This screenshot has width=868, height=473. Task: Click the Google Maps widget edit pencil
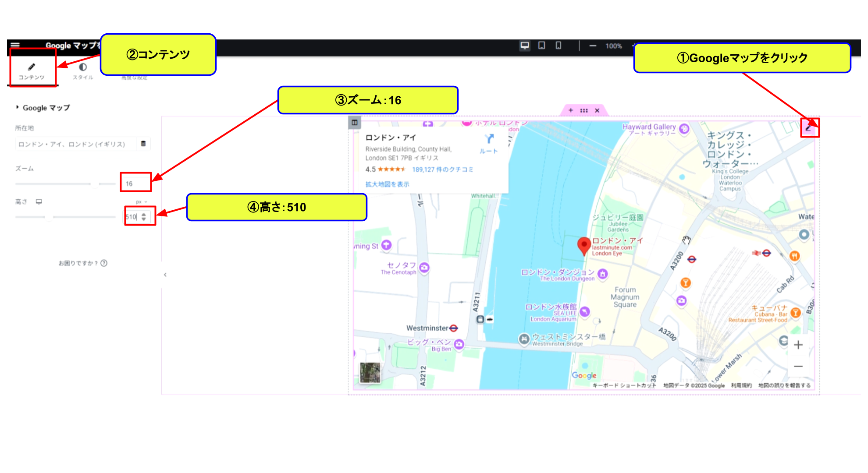tap(809, 127)
